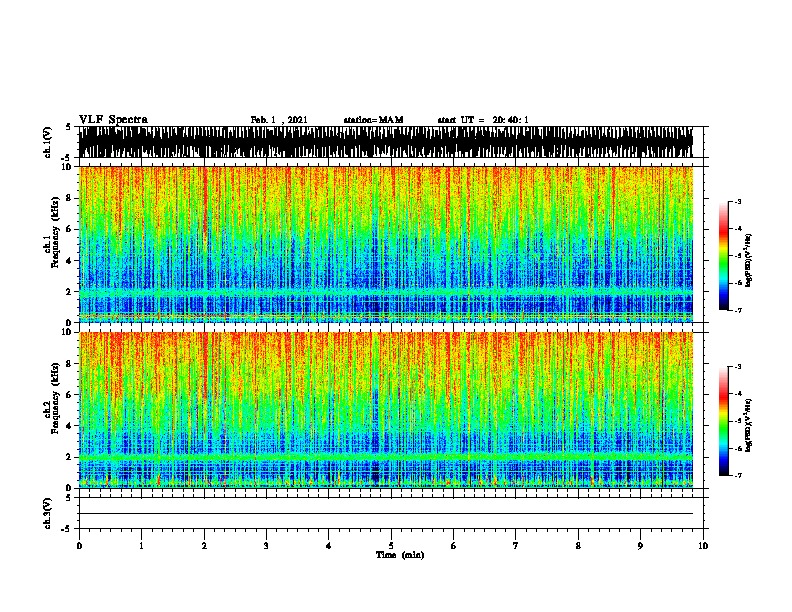Click the "6" kHz tick on ch.1 axis
Screen dimensions: 792x612
[69, 229]
